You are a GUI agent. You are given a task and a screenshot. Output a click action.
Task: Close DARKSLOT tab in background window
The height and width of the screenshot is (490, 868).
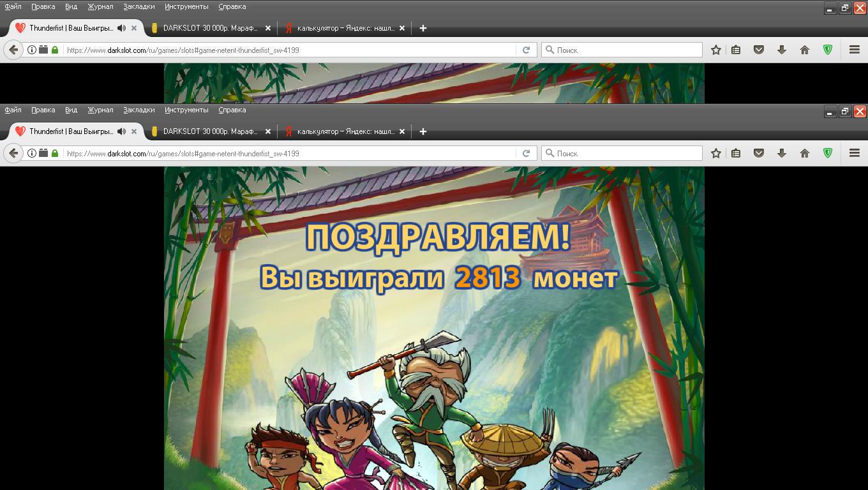268,28
